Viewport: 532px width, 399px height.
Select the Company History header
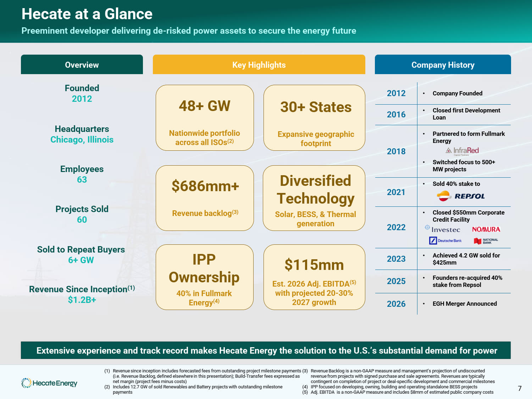tap(443, 65)
